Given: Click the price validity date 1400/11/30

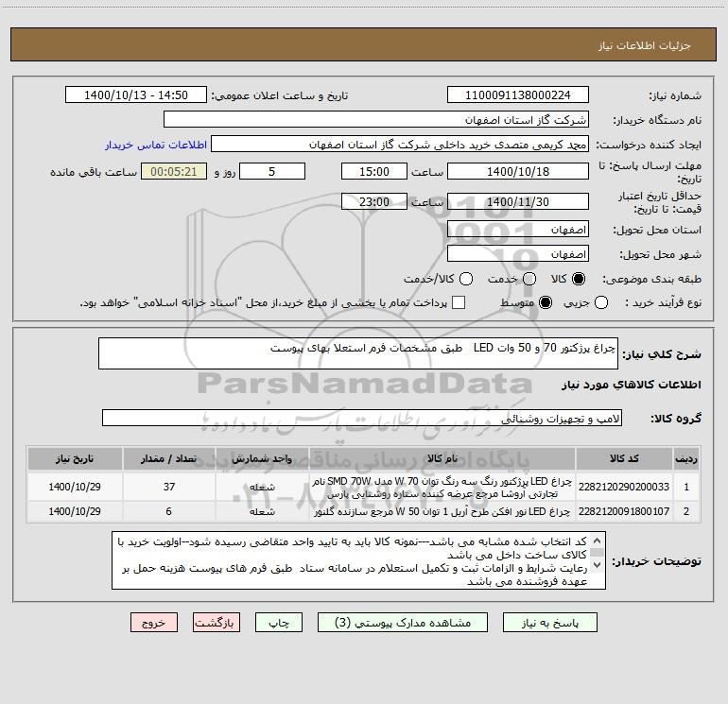Looking at the screenshot, I should coord(518,201).
